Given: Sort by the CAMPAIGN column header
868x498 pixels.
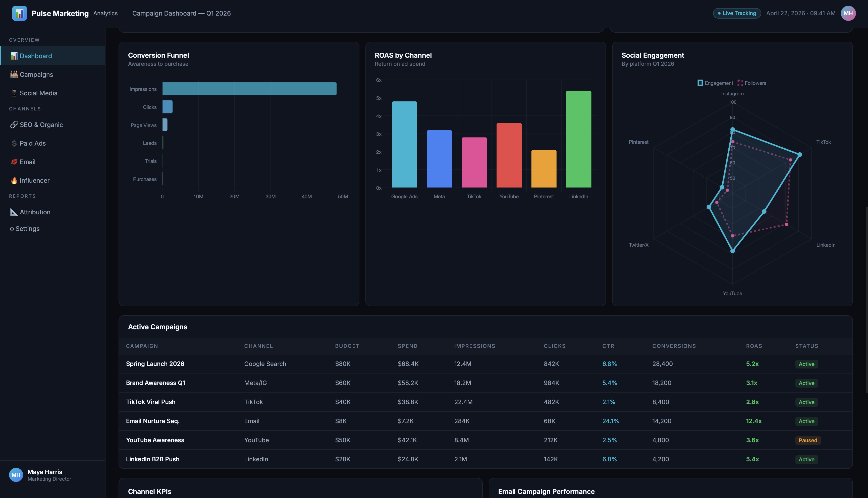Looking at the screenshot, I should tap(142, 346).
